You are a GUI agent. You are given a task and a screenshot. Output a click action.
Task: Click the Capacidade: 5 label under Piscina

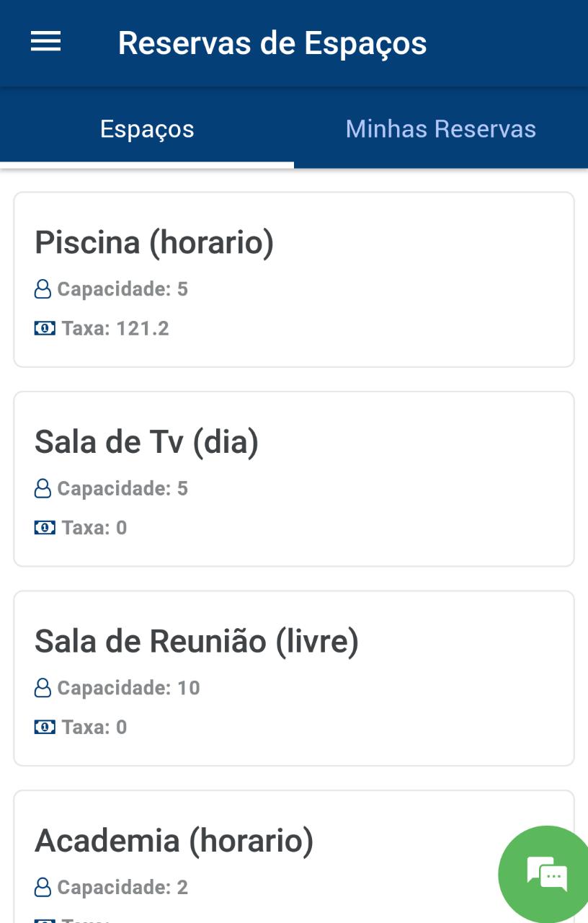click(122, 289)
